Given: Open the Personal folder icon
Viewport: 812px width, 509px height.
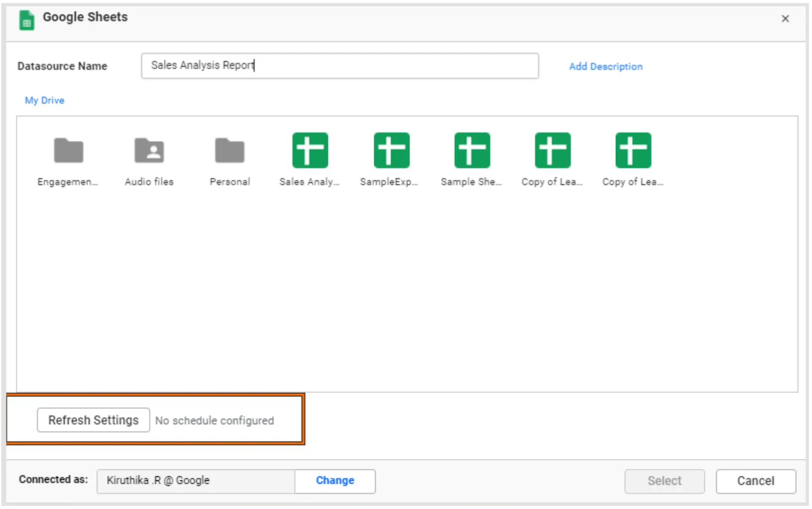Looking at the screenshot, I should 229,150.
